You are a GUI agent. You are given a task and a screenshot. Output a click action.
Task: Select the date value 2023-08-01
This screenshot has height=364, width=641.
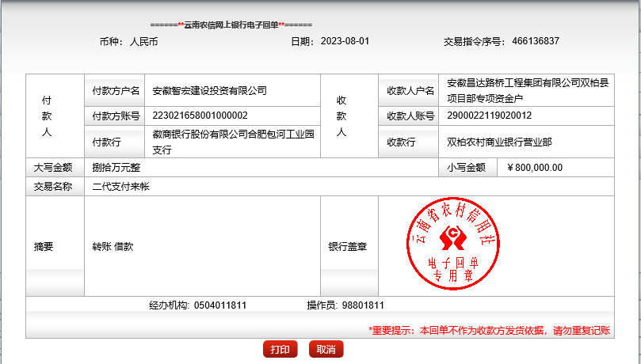tap(345, 41)
